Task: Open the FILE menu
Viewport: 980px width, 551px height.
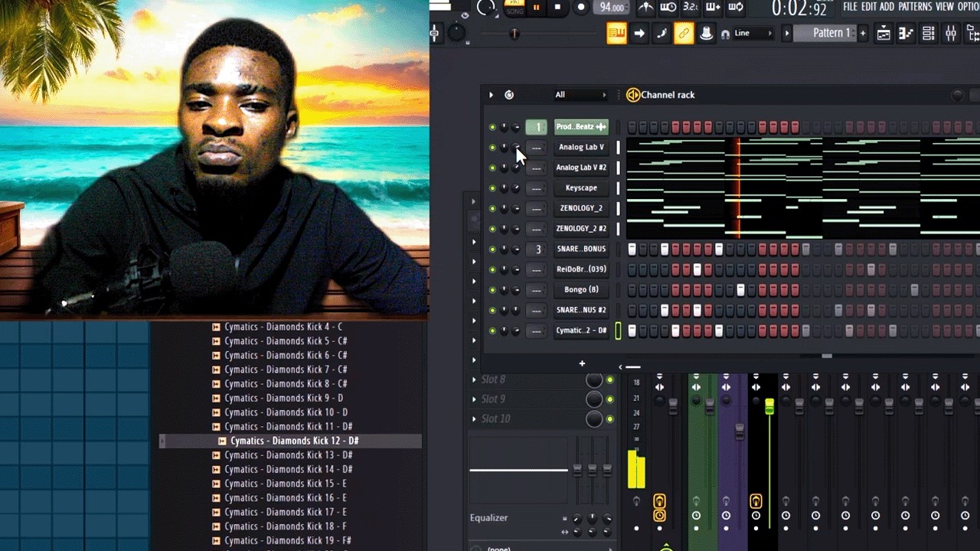Action: [850, 7]
